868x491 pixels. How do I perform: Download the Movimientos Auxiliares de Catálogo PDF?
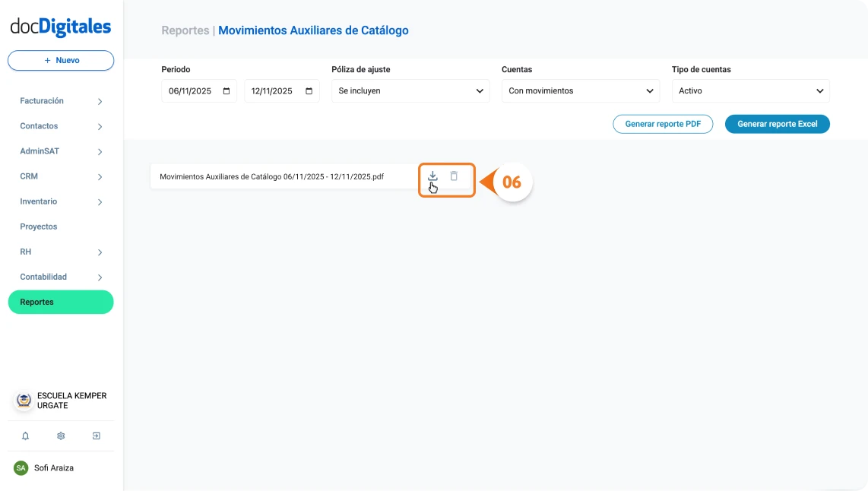tap(432, 176)
